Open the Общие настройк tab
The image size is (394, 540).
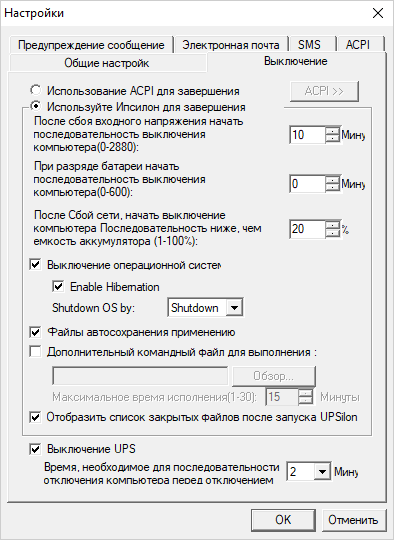(x=107, y=63)
